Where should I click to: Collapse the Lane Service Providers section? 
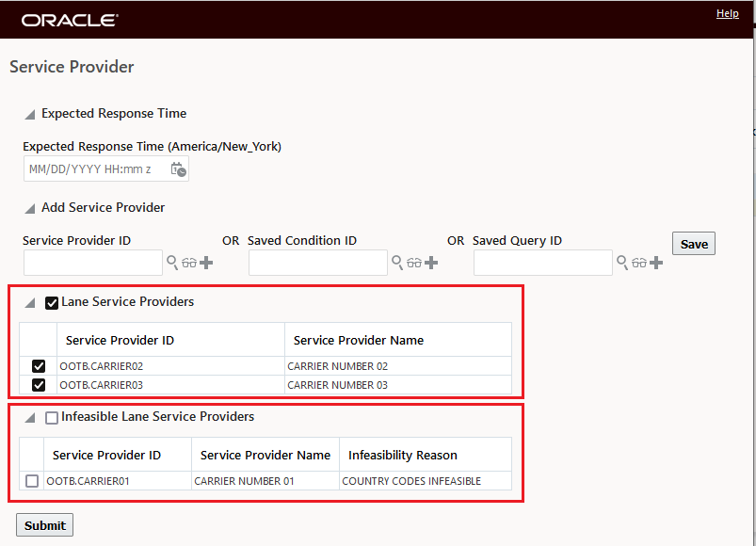pos(30,302)
